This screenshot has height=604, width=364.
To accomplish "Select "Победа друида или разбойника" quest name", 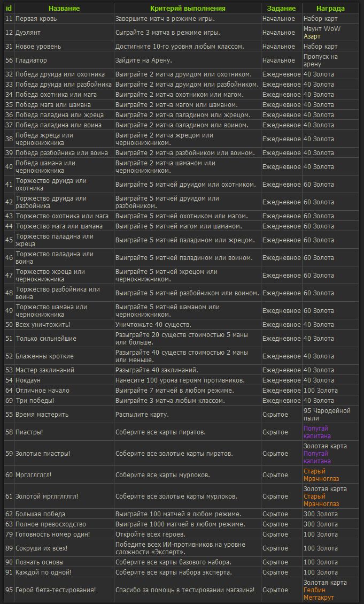I will [64, 85].
